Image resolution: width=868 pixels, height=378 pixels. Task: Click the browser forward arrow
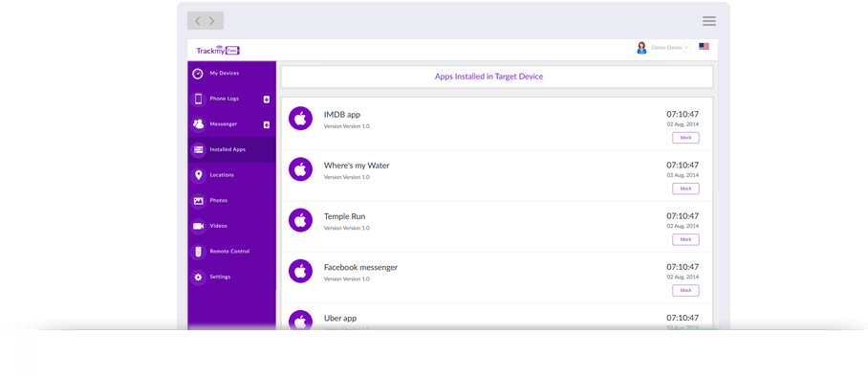[212, 21]
